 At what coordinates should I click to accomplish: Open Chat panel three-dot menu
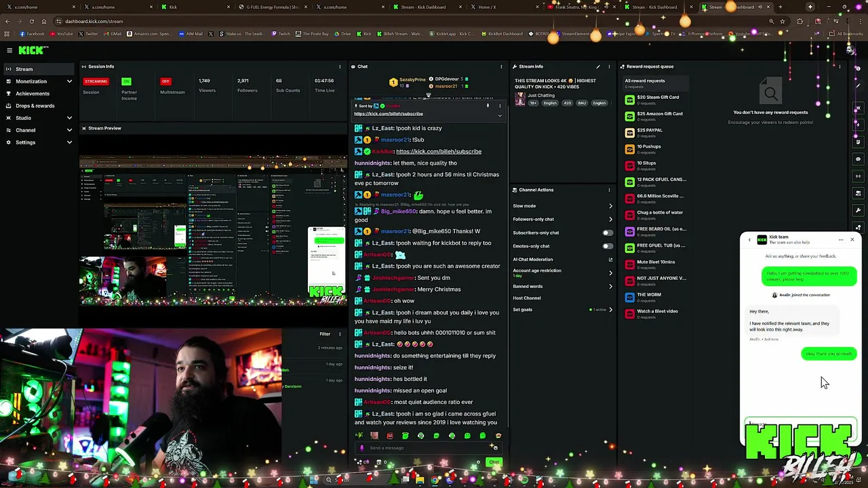click(x=501, y=66)
